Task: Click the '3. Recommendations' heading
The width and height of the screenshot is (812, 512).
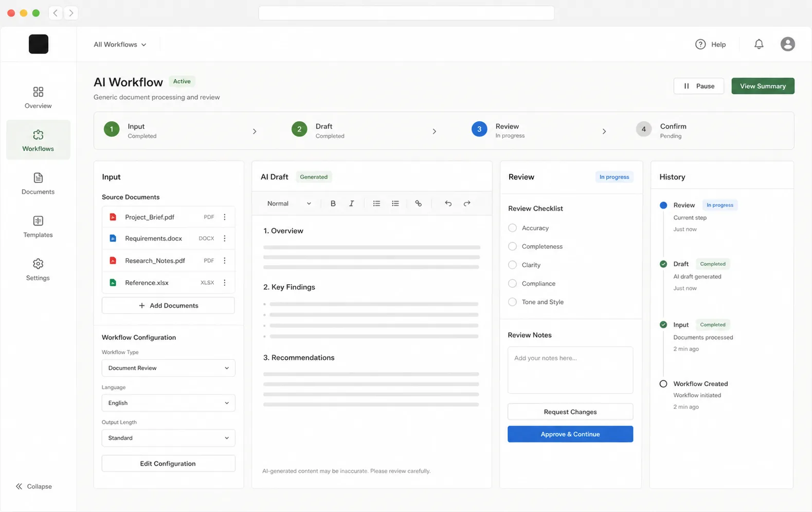Action: [299, 358]
